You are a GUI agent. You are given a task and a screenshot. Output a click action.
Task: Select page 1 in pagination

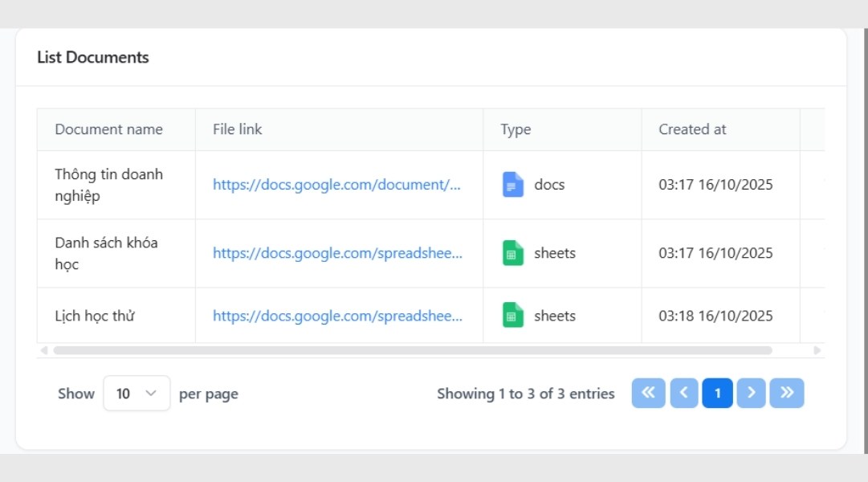717,393
